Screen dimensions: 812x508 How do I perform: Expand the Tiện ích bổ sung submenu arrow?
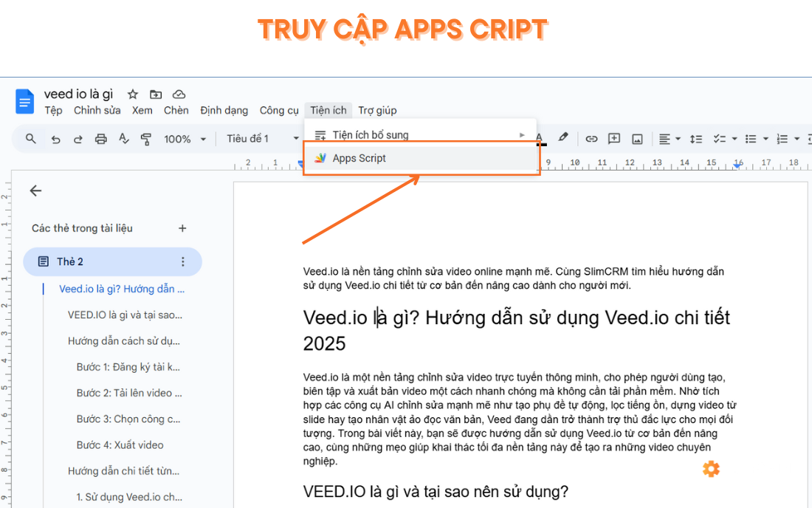[x=522, y=135]
